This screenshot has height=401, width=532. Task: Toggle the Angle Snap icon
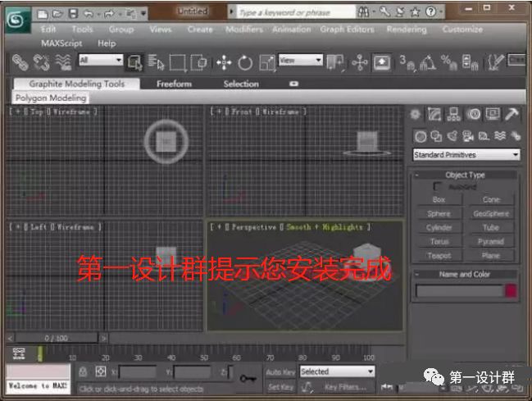[x=428, y=63]
